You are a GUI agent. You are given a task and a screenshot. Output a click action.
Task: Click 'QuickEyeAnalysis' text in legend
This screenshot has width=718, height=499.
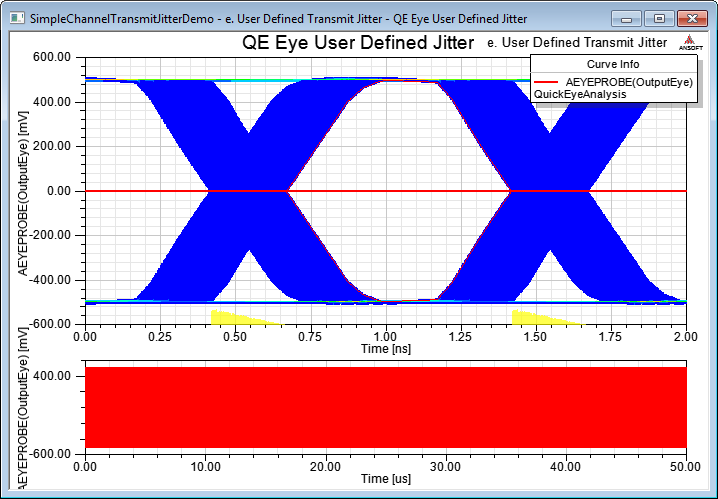click(580, 94)
